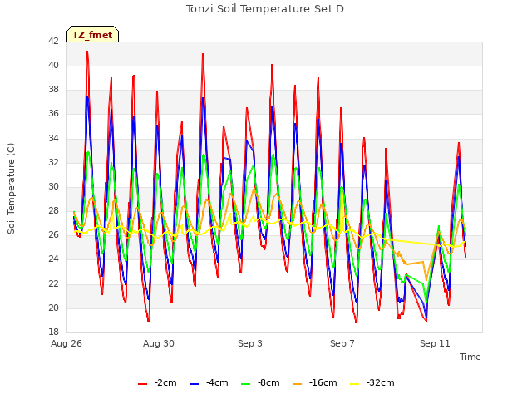The width and height of the screenshot is (532, 399).
Task: Click the 40 y-axis tick label
Action: [x=53, y=65]
